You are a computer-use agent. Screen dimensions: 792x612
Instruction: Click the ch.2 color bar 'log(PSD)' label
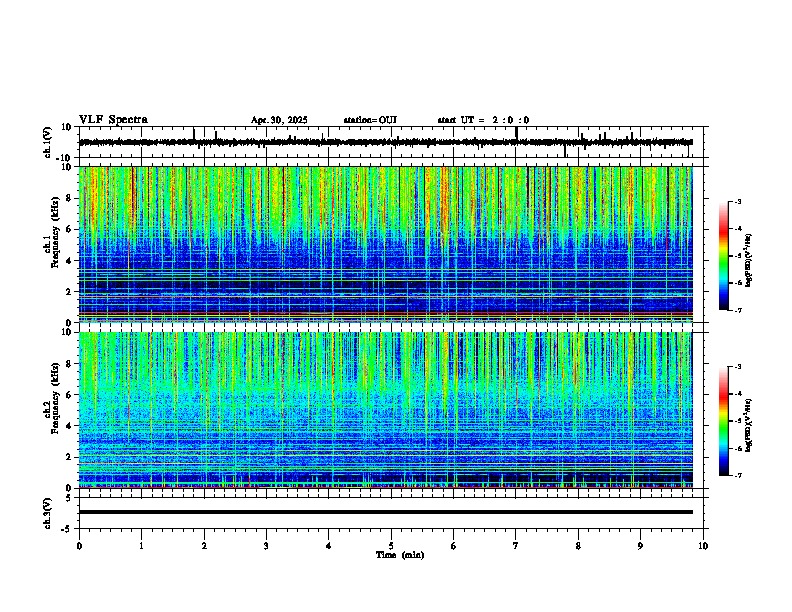click(748, 425)
